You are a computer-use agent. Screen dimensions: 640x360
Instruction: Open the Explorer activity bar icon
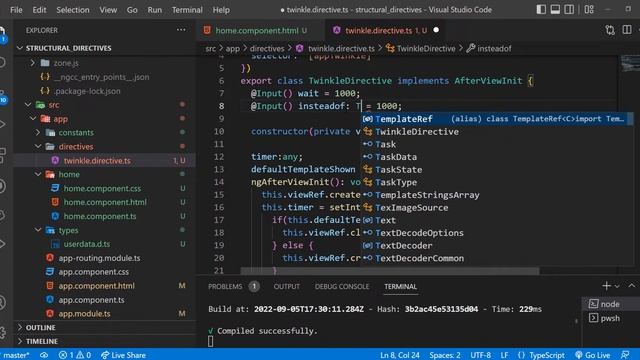coord(2,33)
